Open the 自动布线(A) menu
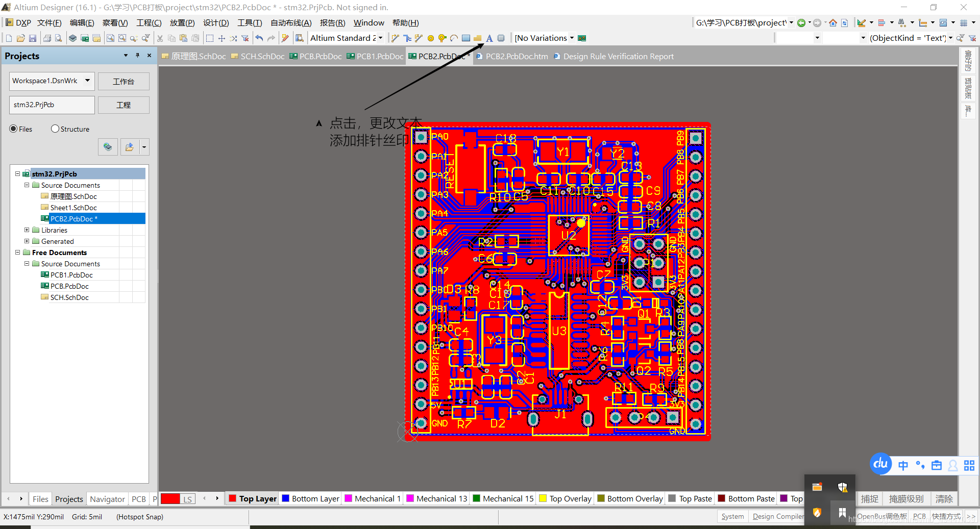 291,23
